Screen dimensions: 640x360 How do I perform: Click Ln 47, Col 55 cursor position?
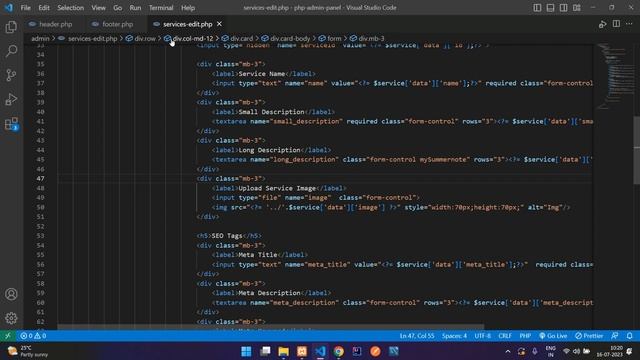tap(417, 336)
